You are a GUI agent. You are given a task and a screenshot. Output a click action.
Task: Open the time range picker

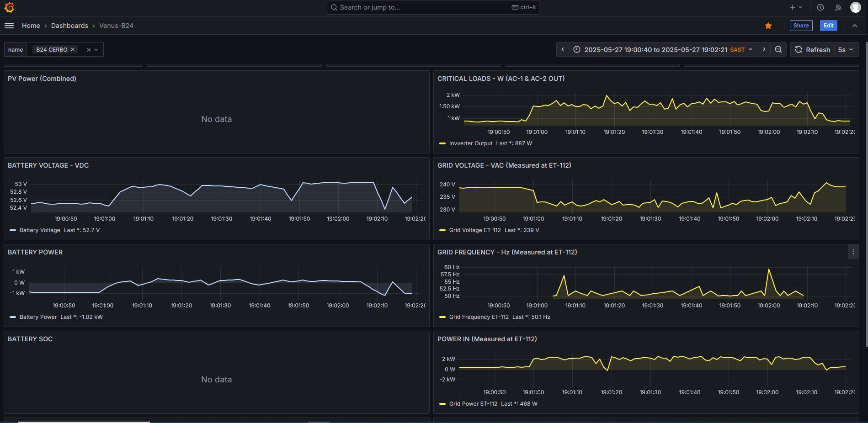(x=663, y=49)
